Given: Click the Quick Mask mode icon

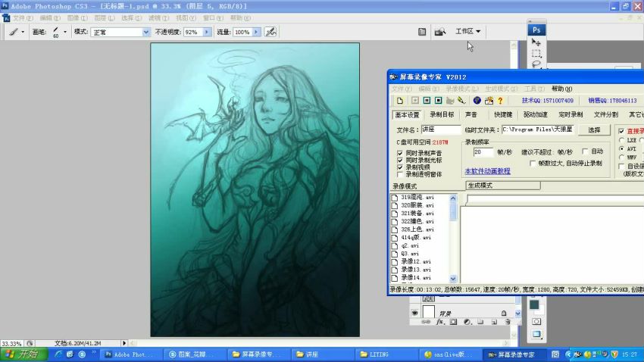Looking at the screenshot, I should 536,321.
